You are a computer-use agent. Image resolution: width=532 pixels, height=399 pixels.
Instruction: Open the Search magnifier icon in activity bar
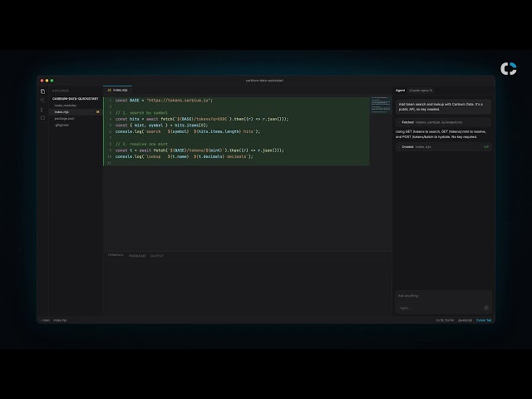(42, 101)
